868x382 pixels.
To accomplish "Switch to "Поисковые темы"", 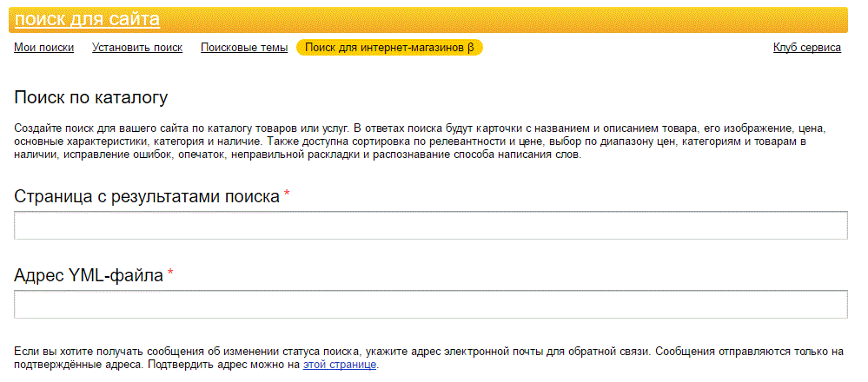I will pos(244,48).
